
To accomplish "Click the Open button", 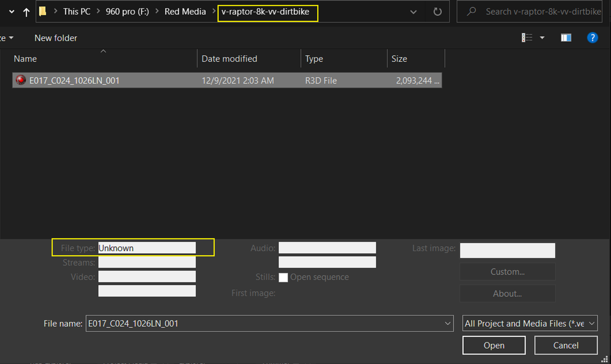I will tap(494, 345).
